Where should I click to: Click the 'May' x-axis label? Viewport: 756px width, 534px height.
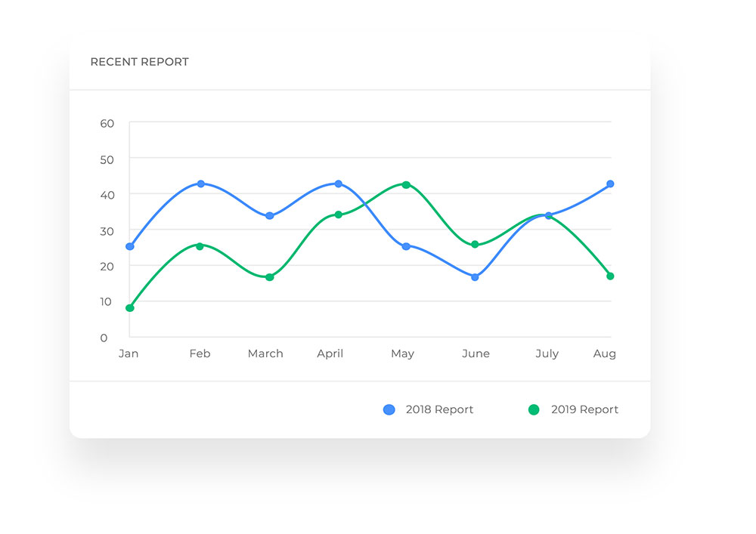[x=402, y=353]
